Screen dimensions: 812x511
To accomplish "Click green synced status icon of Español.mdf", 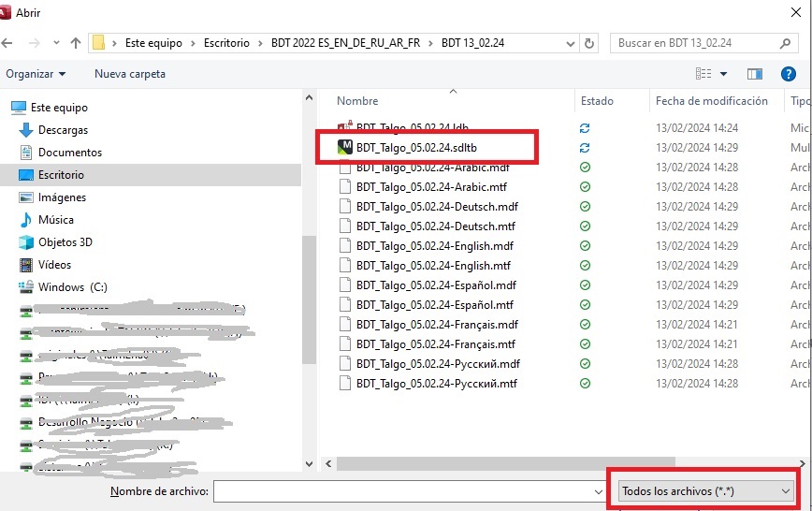I will [586, 285].
